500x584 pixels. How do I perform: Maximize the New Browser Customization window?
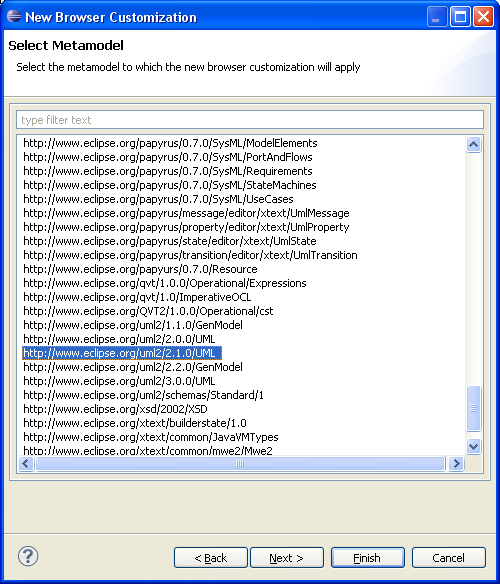coord(460,17)
